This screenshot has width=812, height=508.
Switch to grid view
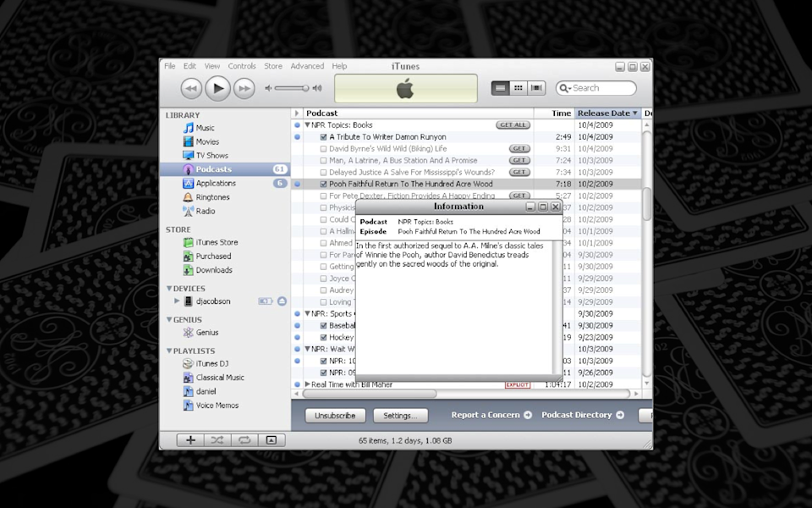[x=518, y=88]
